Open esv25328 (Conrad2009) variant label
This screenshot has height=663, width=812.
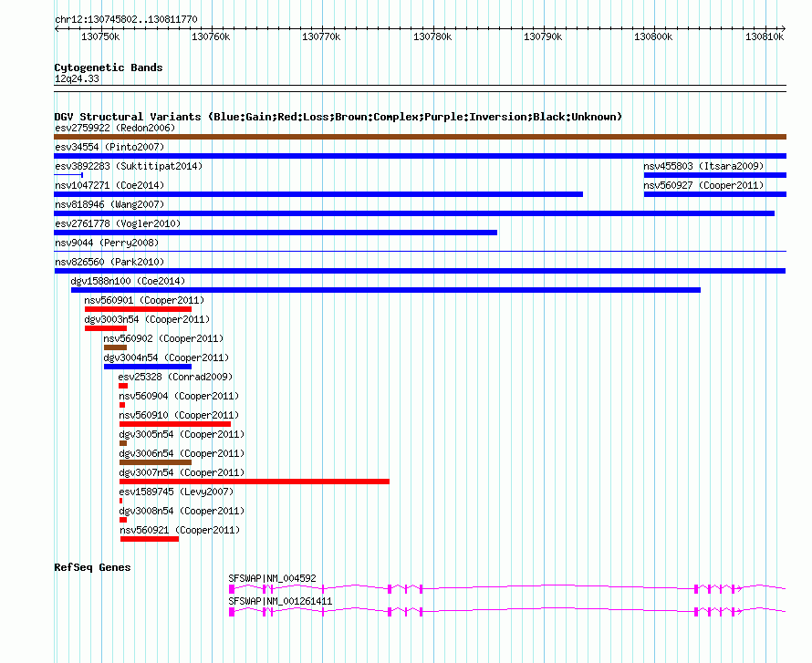click(175, 377)
